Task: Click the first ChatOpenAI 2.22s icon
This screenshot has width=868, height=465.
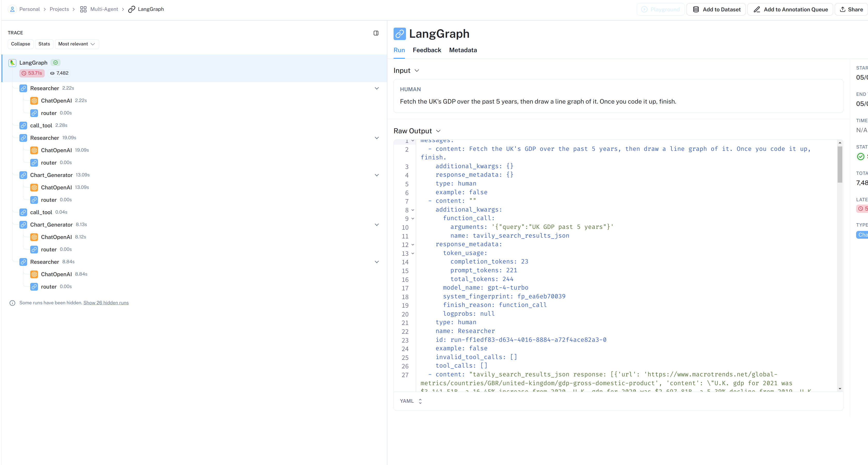Action: click(x=34, y=101)
